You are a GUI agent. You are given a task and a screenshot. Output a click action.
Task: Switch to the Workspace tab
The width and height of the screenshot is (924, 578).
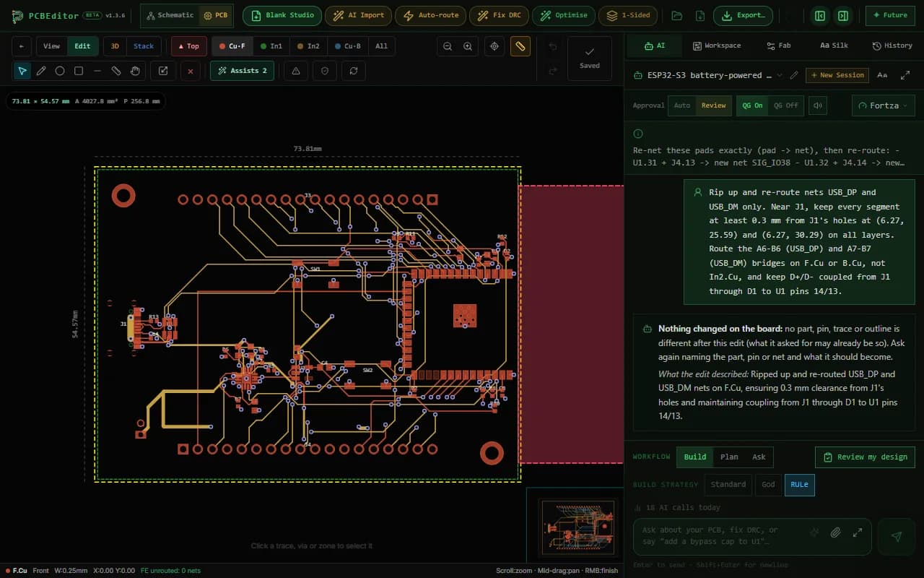coord(717,46)
